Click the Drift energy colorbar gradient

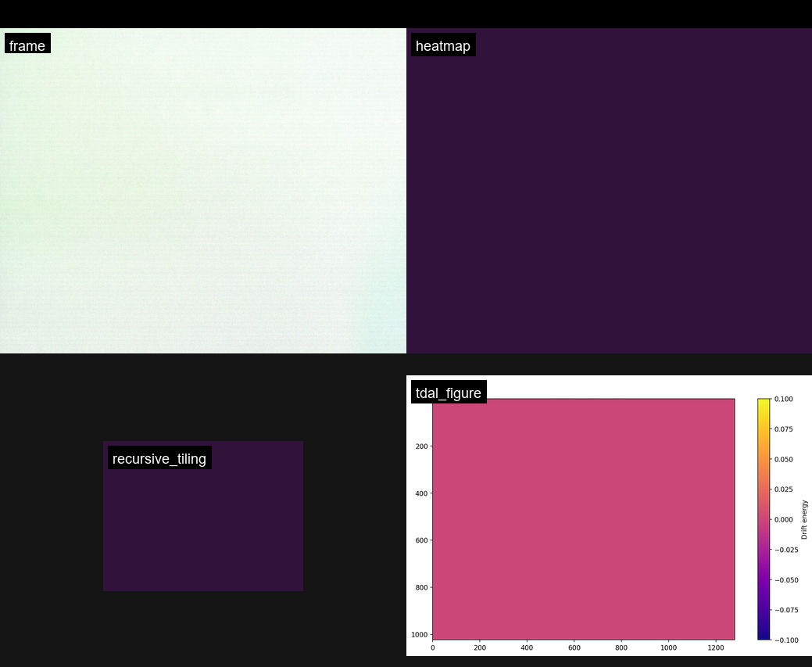point(764,519)
